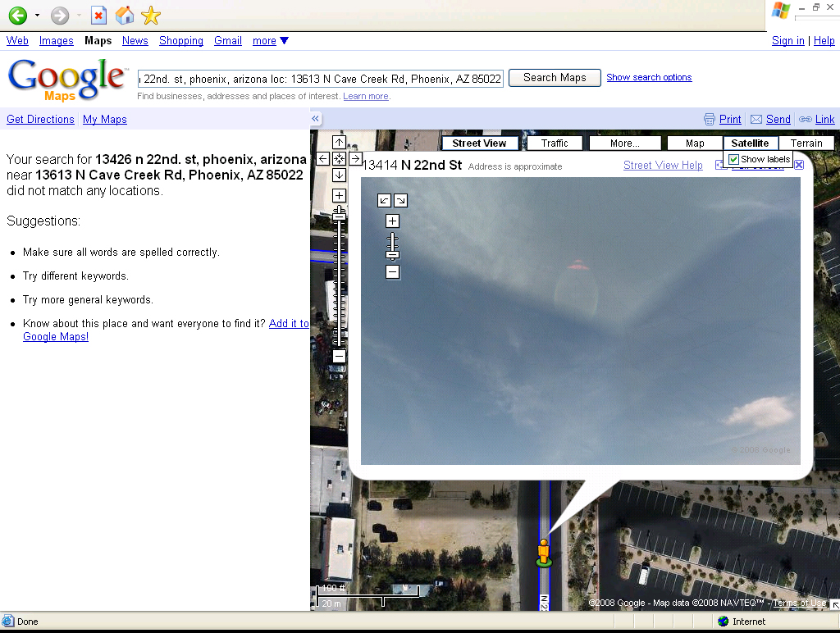This screenshot has width=840, height=633.
Task: Toggle the Street View overlay button
Action: coord(479,143)
